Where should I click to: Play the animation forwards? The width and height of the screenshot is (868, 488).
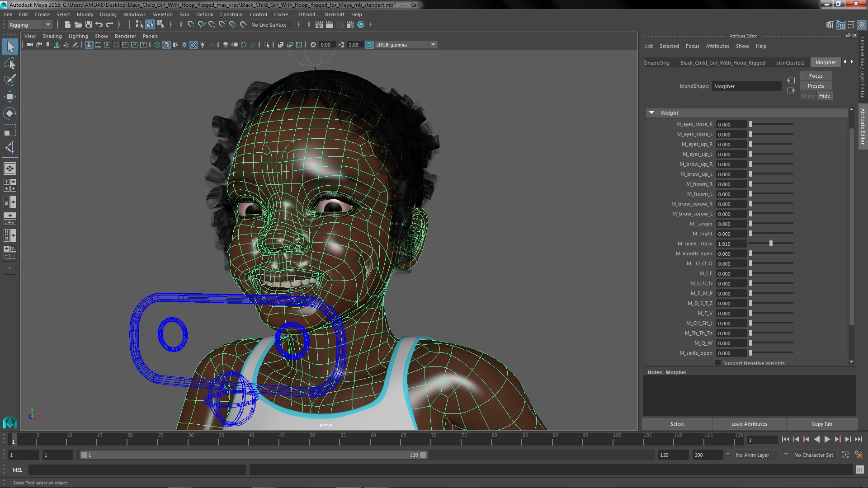click(827, 439)
